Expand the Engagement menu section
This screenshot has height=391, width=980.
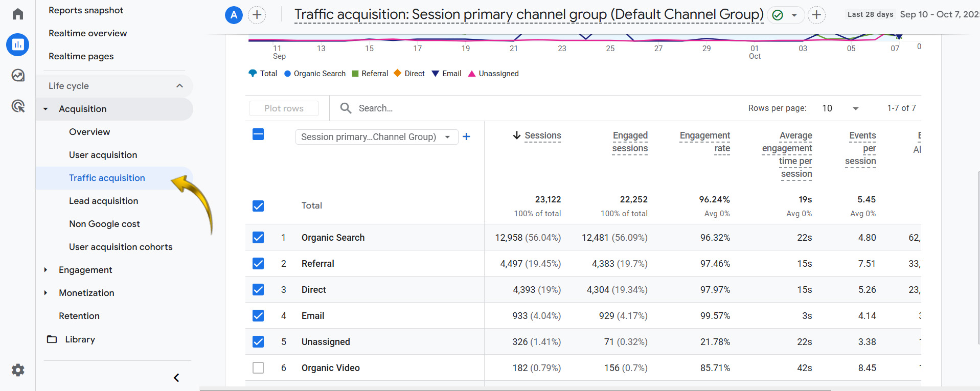[85, 270]
